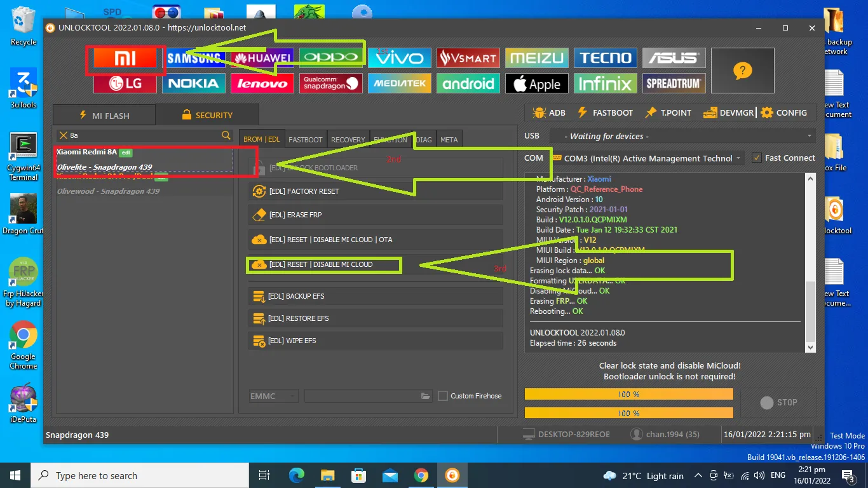
Task: Open the ADB toolbar button
Action: coord(550,112)
